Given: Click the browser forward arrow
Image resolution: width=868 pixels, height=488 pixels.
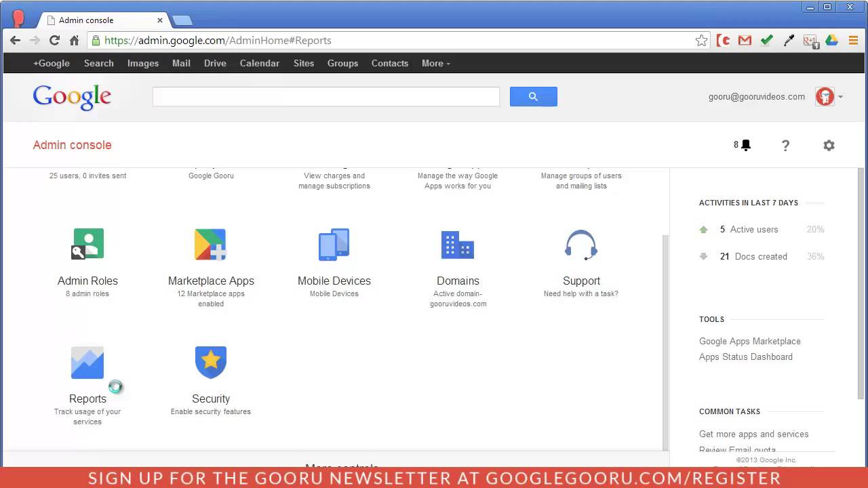Looking at the screenshot, I should 35,41.
